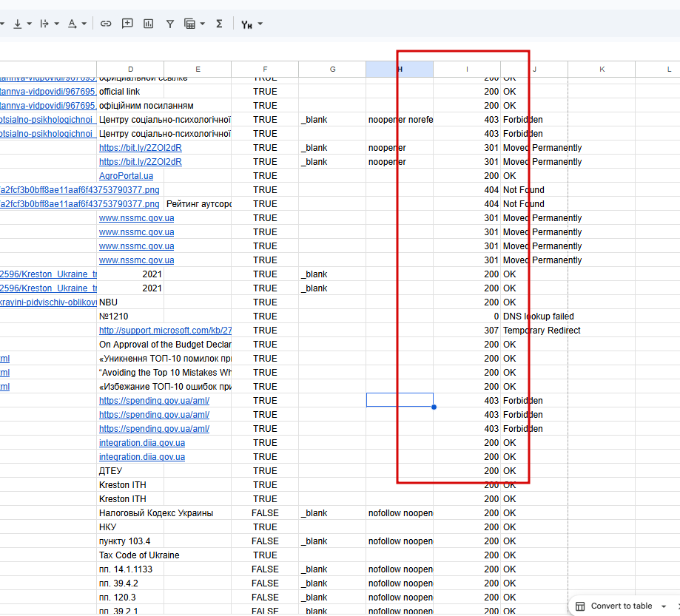Click the insert chart icon
Screen dimensions: 680x616
click(x=149, y=24)
